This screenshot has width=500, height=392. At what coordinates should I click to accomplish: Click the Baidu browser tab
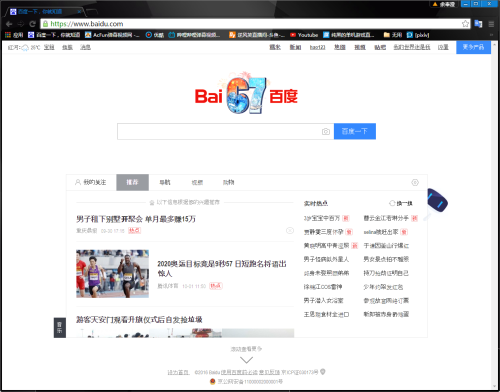45,12
